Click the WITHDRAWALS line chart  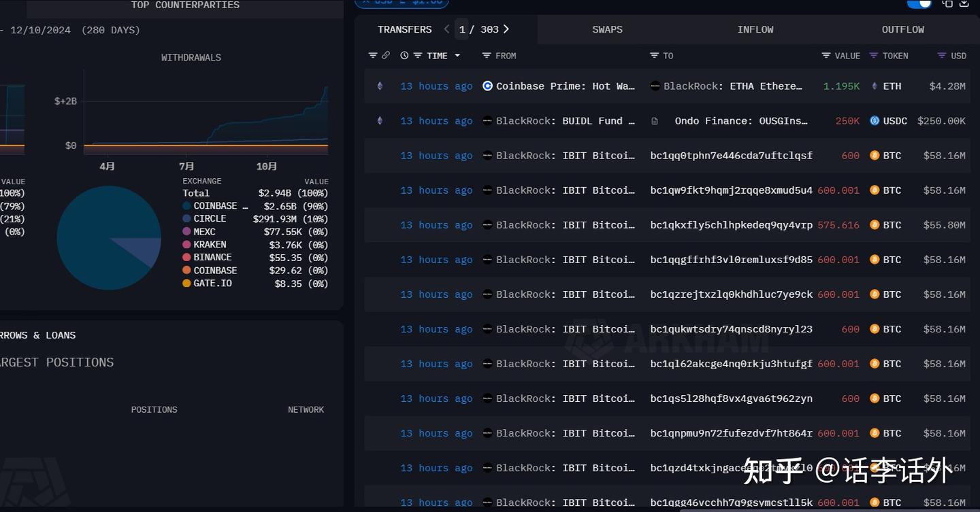tap(206, 112)
